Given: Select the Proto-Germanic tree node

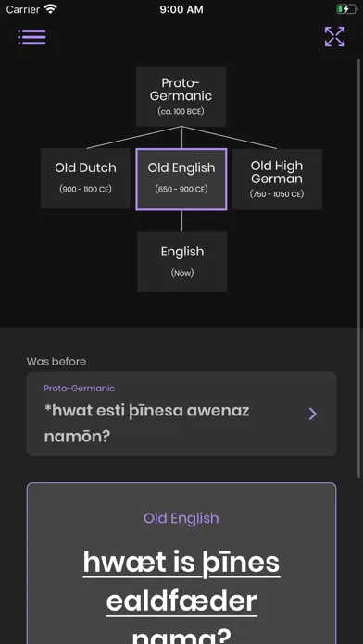Looking at the screenshot, I should 181,96.
